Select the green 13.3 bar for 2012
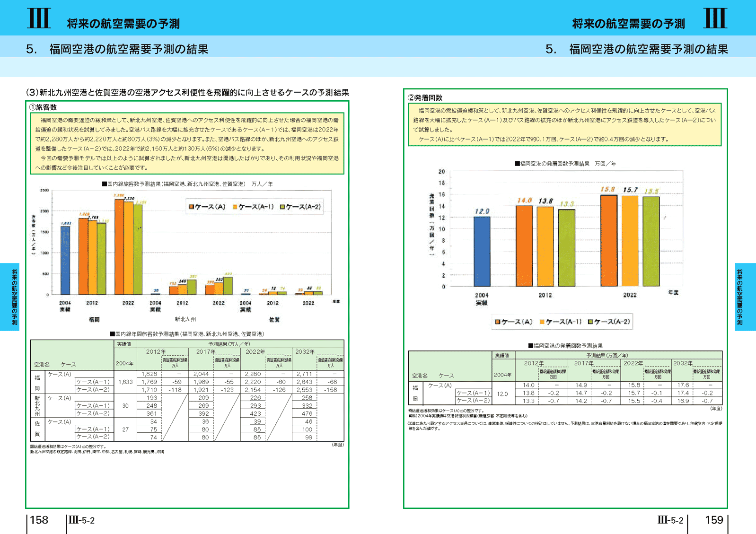The image size is (756, 534). 566,247
